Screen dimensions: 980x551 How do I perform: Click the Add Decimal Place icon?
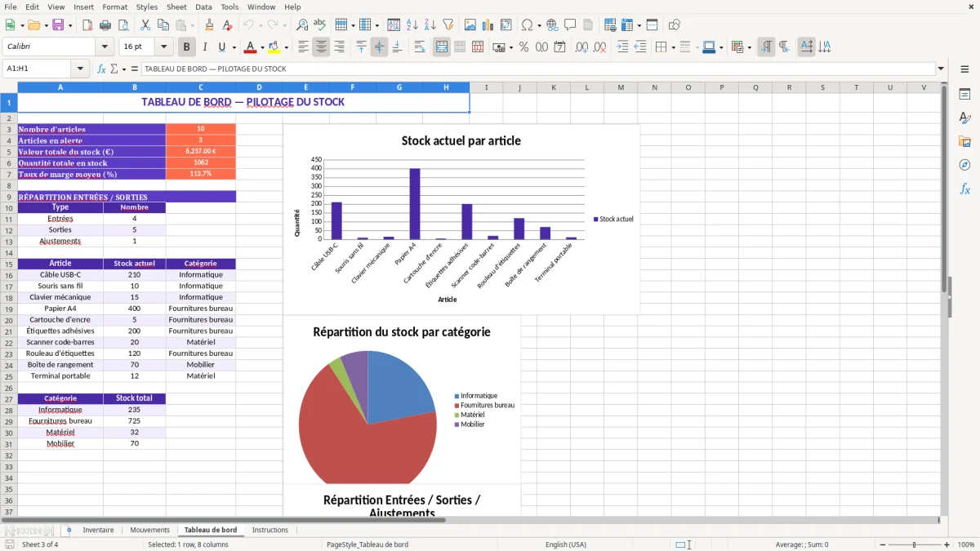pos(581,47)
